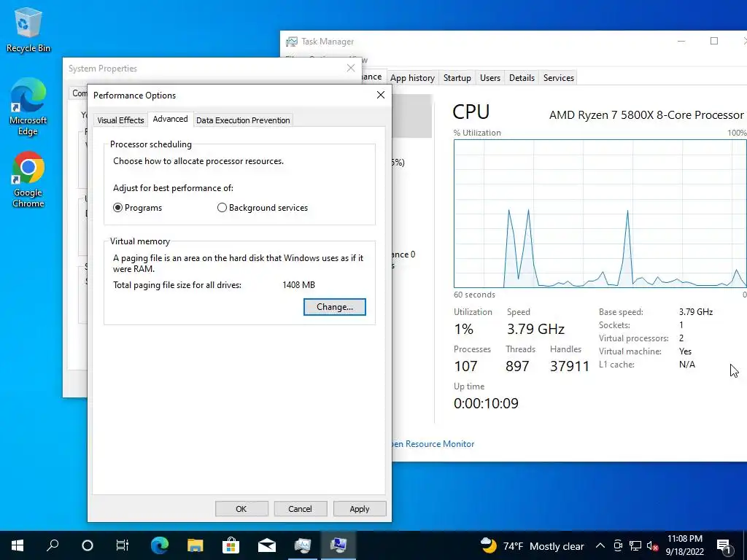Show hidden system tray icons

600,545
